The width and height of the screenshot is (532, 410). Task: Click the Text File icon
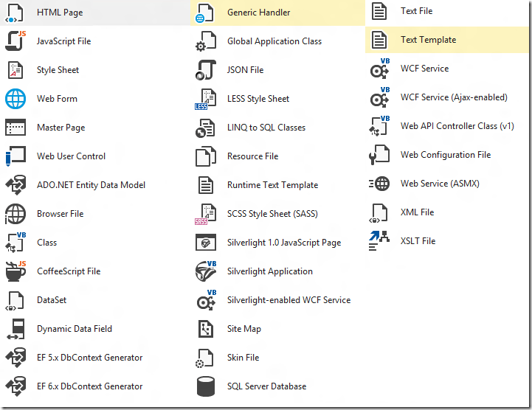tap(379, 11)
